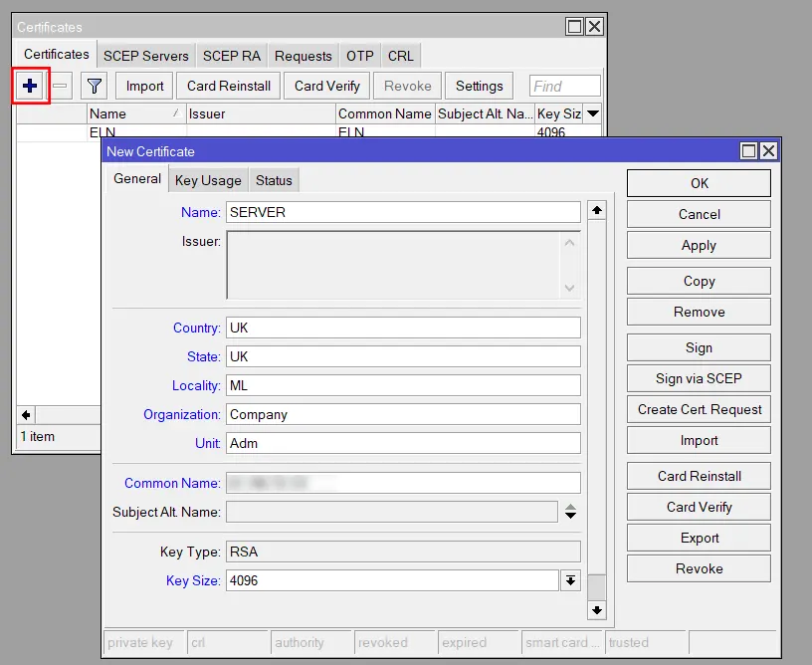Expand the Subject Alt. Name arrows
812x665 pixels.
click(570, 512)
